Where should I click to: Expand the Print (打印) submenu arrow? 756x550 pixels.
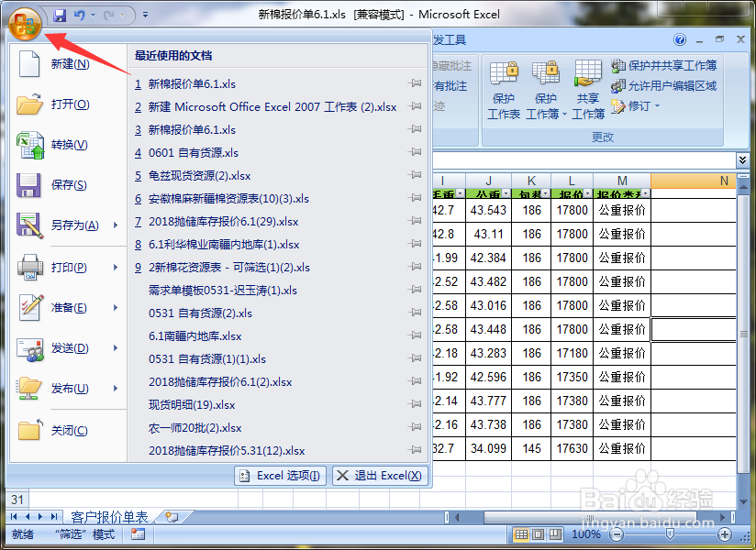coord(116,268)
